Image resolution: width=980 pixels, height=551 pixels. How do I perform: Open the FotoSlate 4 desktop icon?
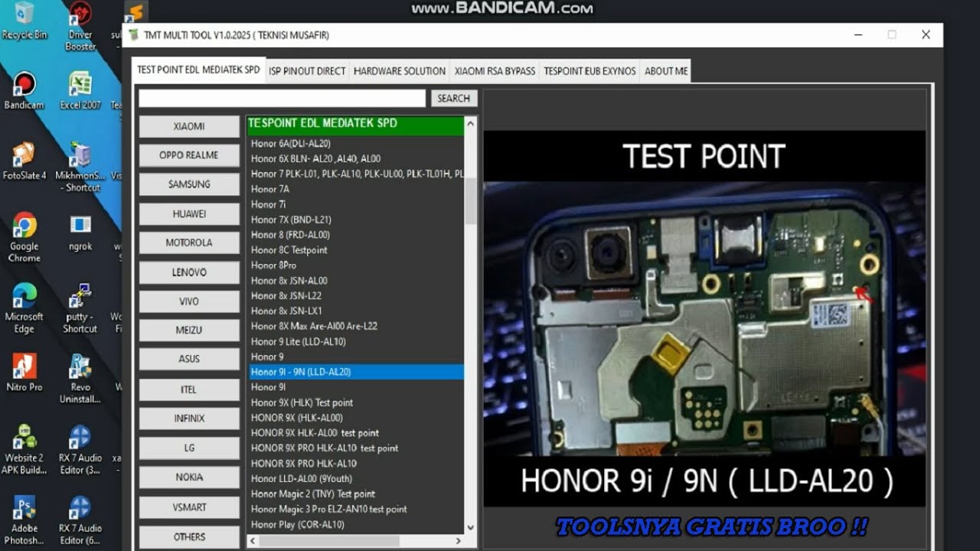point(24,161)
